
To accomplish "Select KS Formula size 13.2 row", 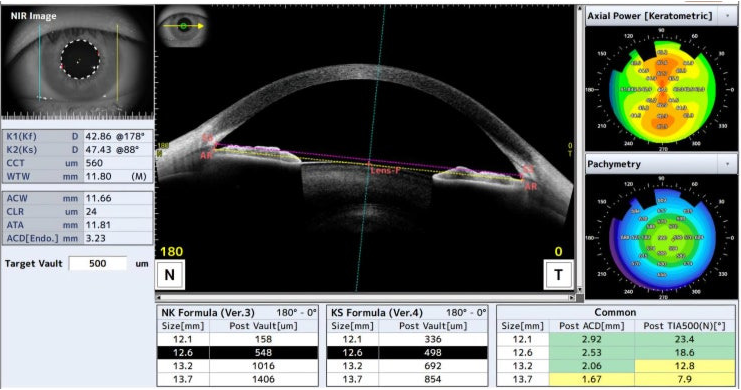I will [x=407, y=365].
